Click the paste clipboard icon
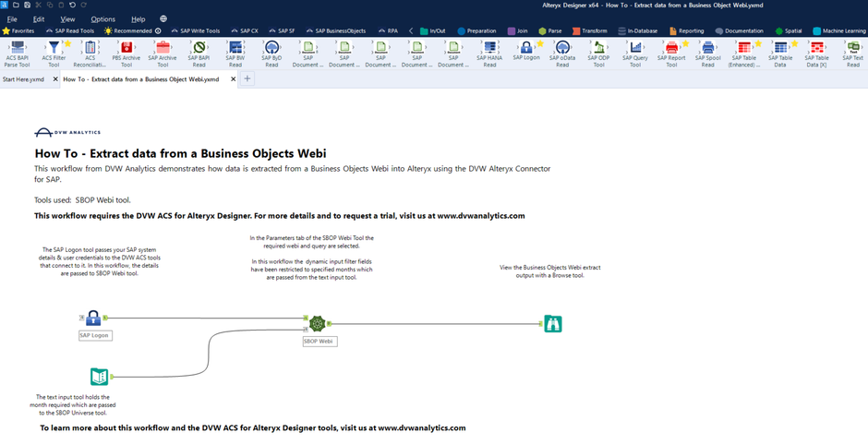The image size is (868, 445). (61, 5)
